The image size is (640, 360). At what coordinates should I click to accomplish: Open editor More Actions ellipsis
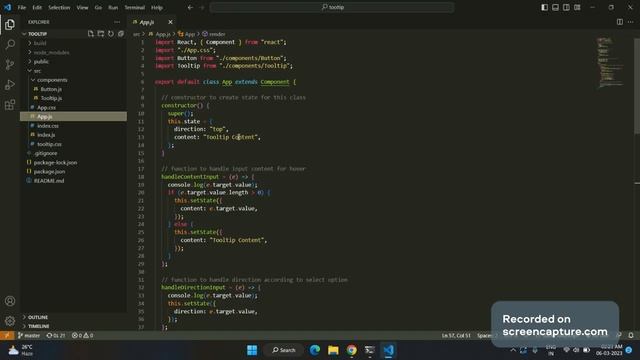pos(631,22)
